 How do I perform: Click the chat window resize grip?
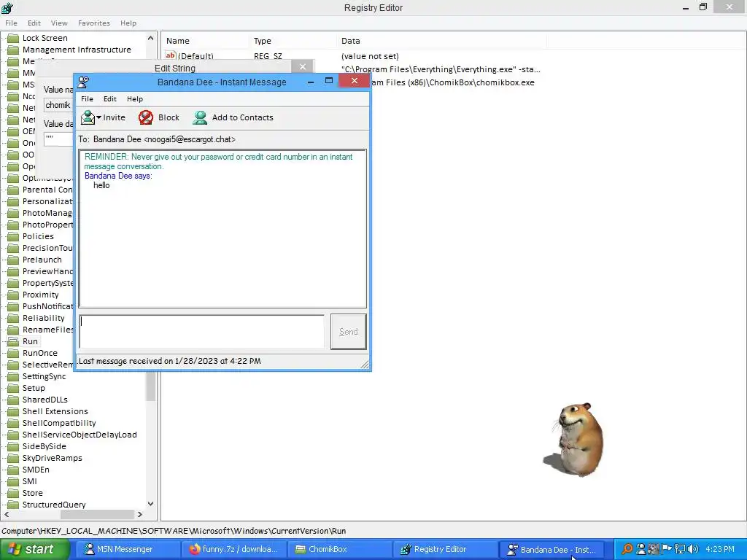coord(365,365)
